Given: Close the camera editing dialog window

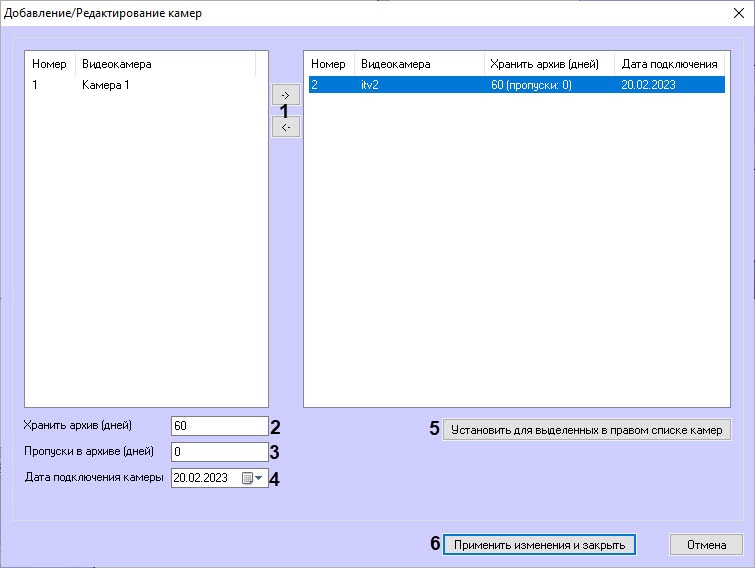Looking at the screenshot, I should tap(737, 12).
